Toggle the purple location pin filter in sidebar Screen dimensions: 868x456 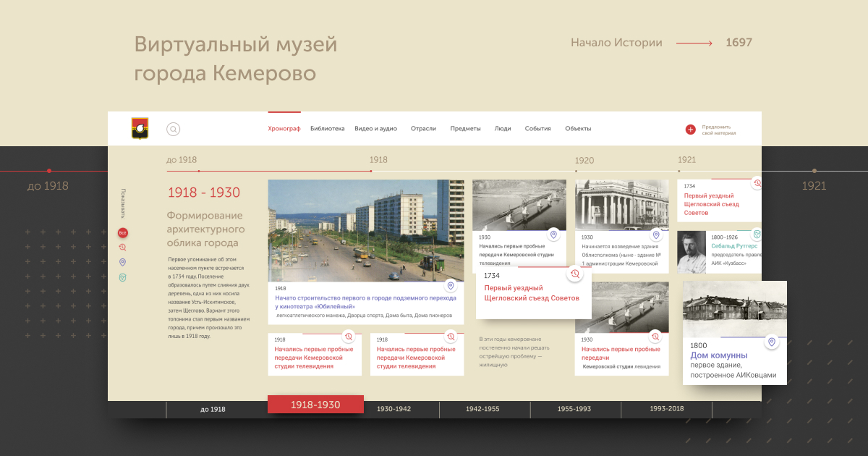pyautogui.click(x=123, y=263)
